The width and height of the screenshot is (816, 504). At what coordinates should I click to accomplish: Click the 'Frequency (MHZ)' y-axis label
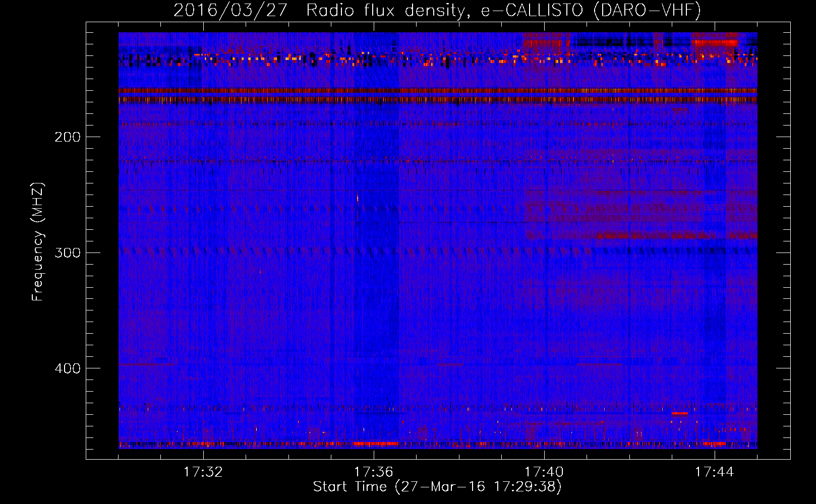tap(38, 242)
